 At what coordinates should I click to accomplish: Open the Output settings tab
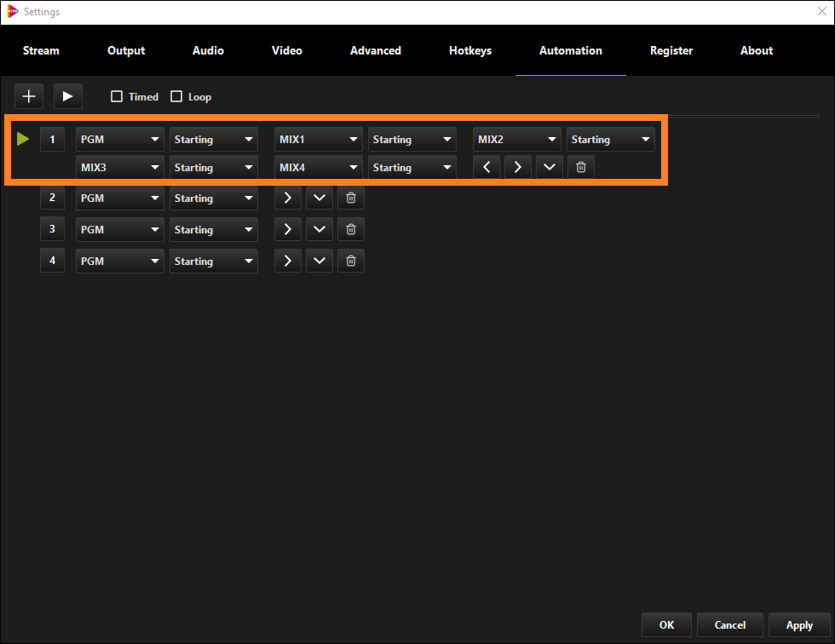coord(125,50)
